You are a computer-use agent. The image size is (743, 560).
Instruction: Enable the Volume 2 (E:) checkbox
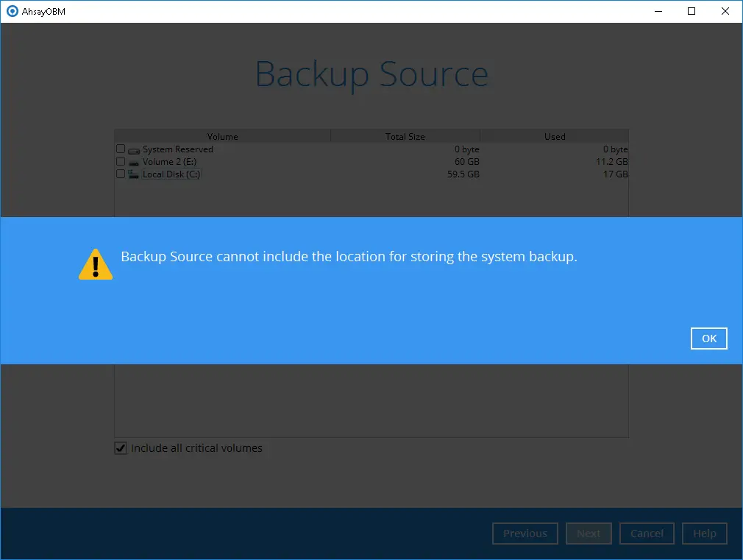[x=120, y=161]
